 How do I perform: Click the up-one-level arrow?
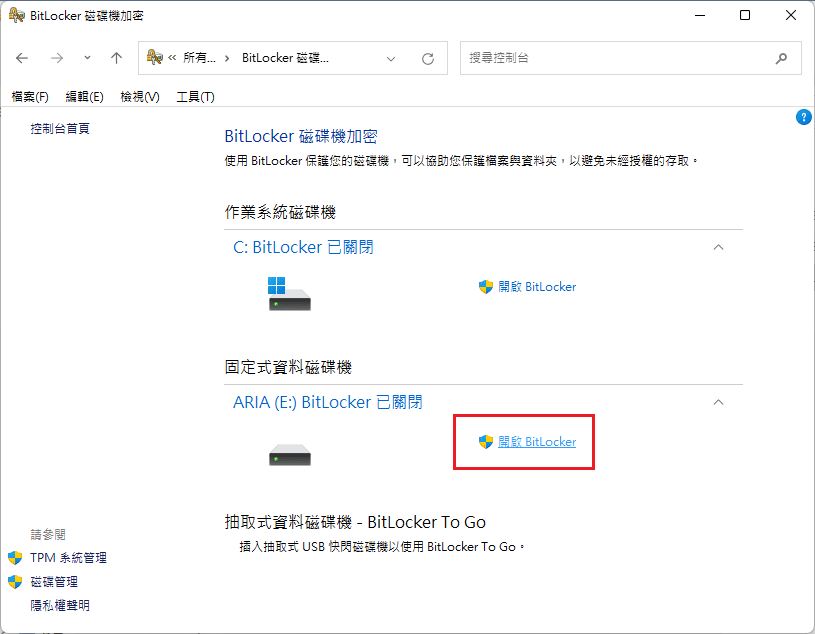click(116, 57)
